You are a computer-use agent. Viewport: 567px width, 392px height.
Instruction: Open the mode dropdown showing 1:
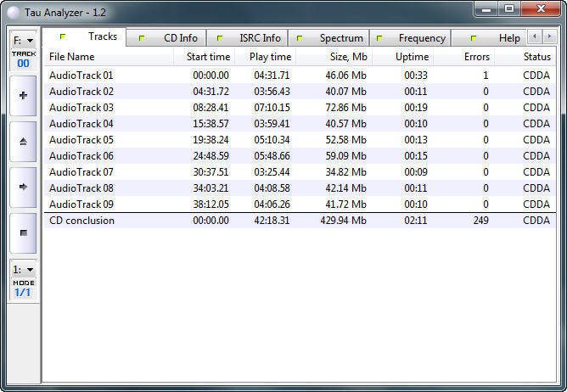coord(23,270)
